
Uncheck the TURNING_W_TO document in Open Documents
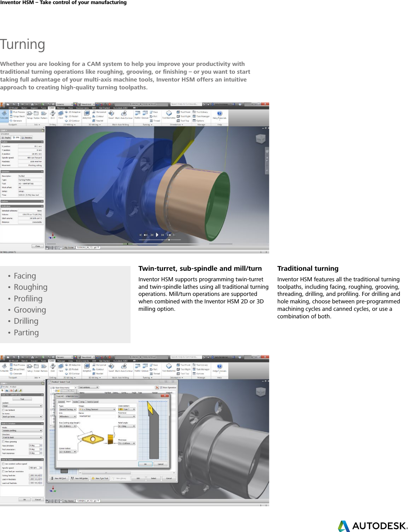coord(56,391)
